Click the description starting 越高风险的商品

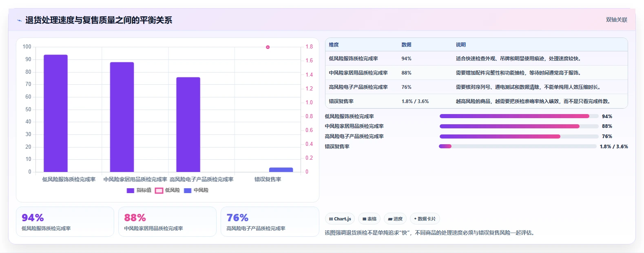pos(533,101)
